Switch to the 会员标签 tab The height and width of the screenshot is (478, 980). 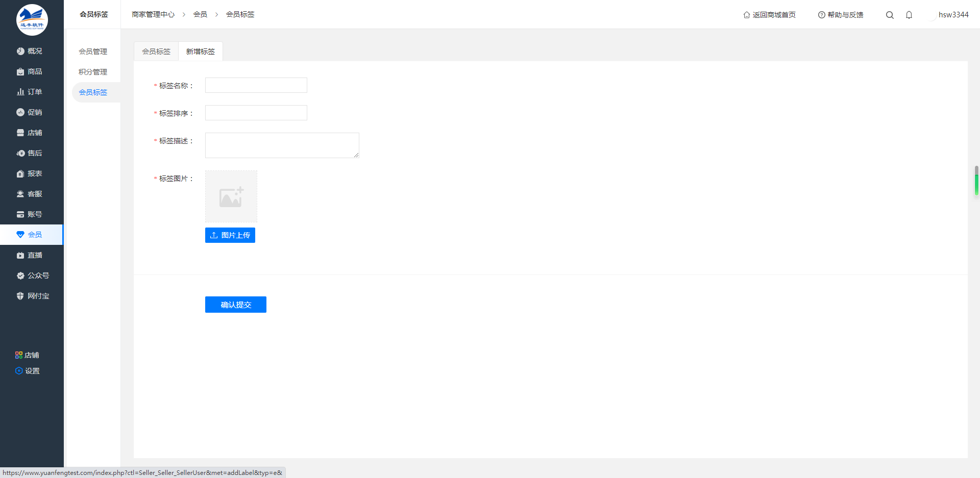156,52
